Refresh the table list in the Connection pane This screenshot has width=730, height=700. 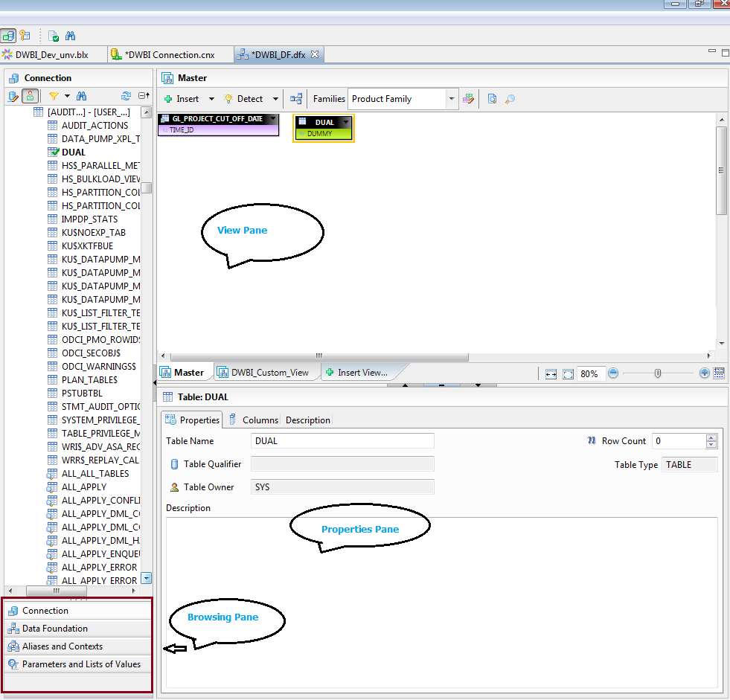(126, 96)
